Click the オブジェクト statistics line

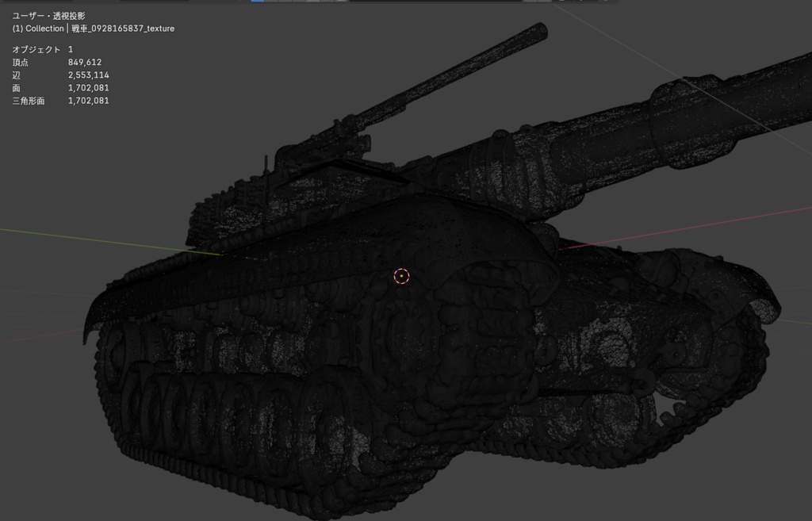tap(36, 48)
